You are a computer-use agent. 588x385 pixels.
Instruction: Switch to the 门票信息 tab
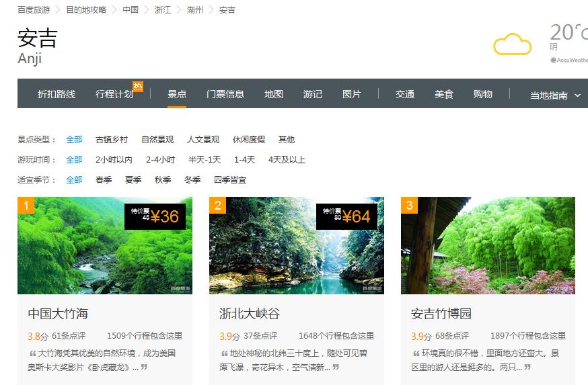[x=225, y=94]
